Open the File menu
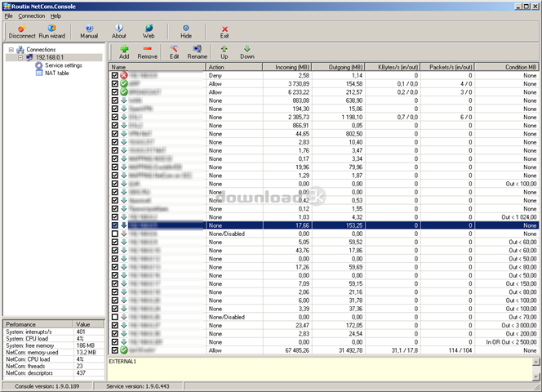 pyautogui.click(x=9, y=16)
